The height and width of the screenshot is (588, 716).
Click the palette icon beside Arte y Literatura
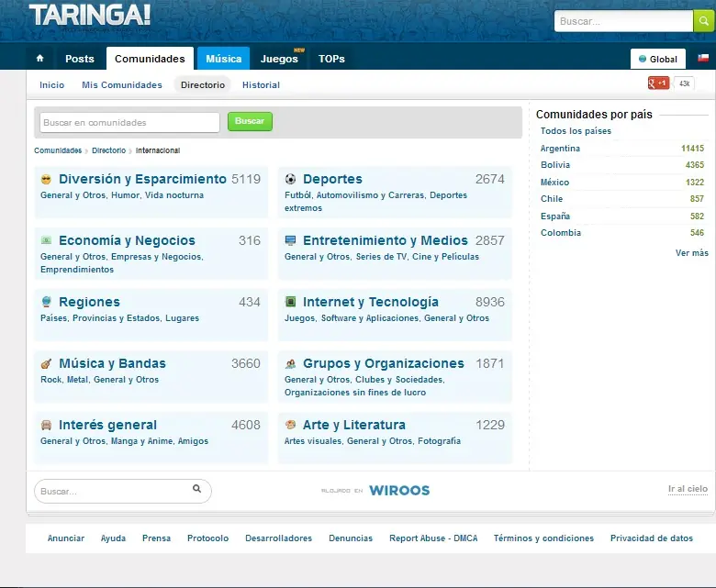click(x=290, y=425)
